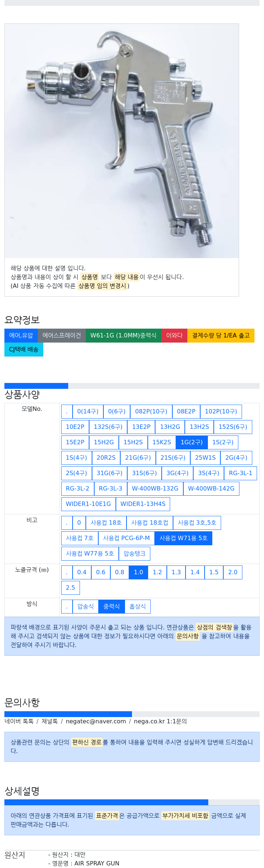Select the 에어,유압 category tag
Screen dimensions: 264x868
pos(21,336)
